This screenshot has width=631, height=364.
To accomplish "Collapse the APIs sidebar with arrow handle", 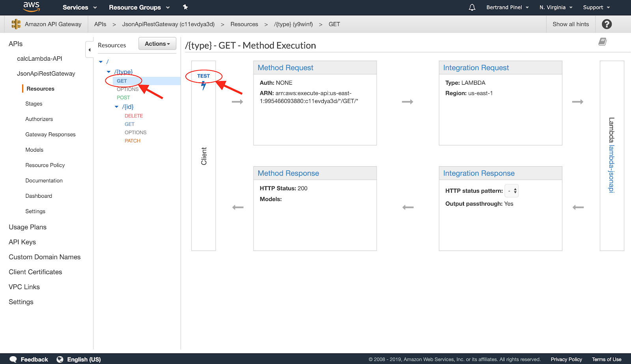I will 90,50.
